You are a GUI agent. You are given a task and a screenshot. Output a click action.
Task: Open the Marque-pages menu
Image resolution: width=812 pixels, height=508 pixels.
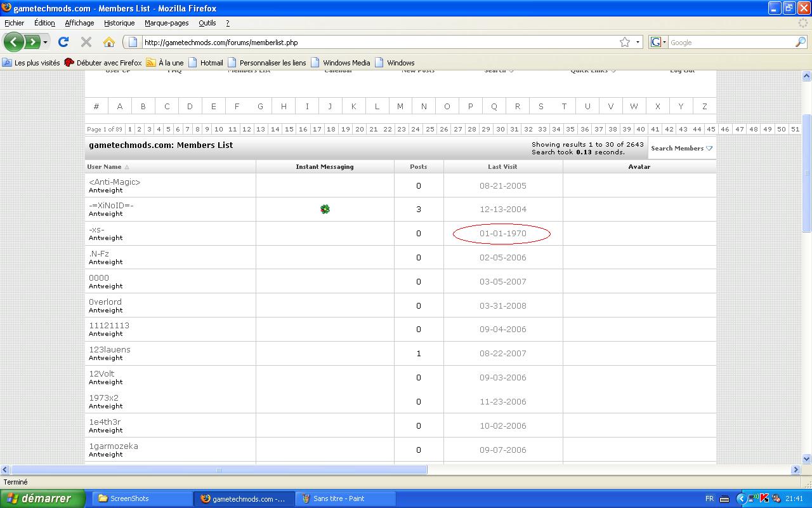(166, 23)
